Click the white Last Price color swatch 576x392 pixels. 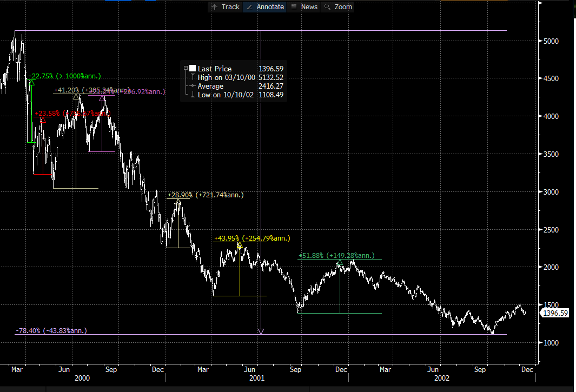coord(193,68)
